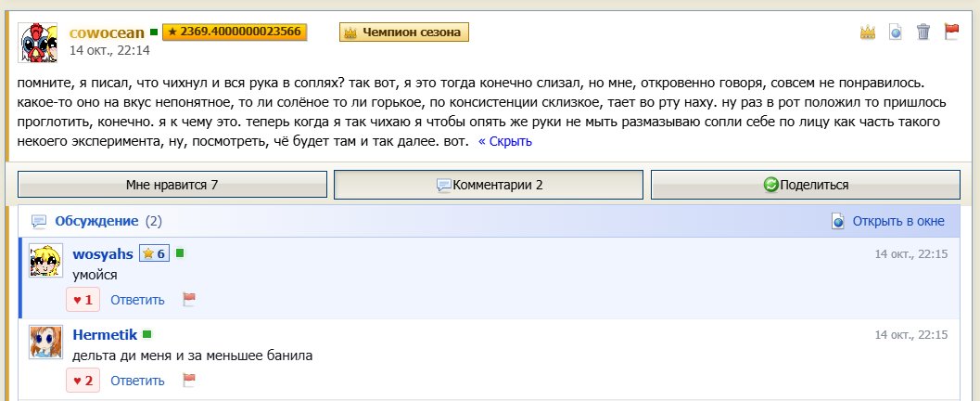Screen dimensions: 980x401
Task: Open the star rating badge 2369.4000000023566
Action: 235,32
